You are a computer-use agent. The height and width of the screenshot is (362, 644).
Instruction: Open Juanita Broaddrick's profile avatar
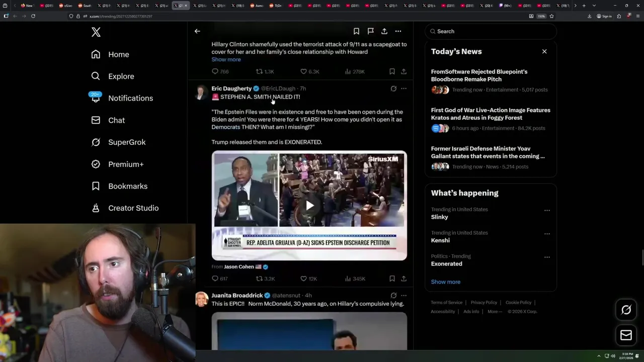pos(201,299)
